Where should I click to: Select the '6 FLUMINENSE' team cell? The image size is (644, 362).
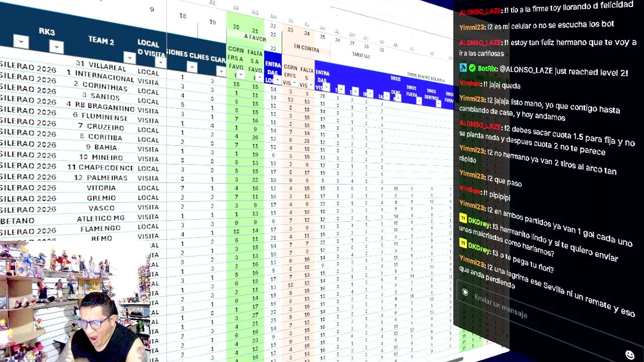101,116
